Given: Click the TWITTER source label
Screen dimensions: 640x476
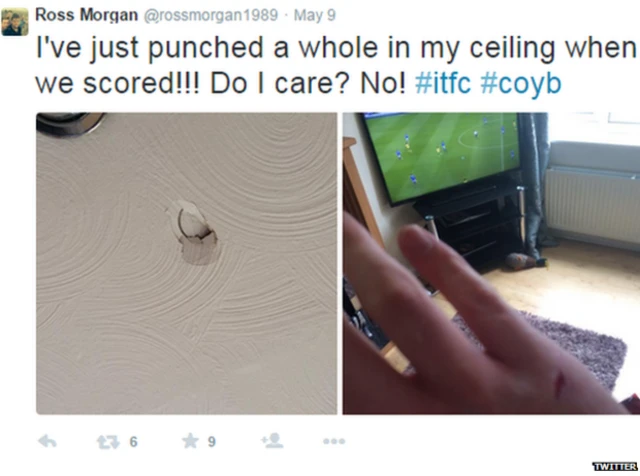Looking at the screenshot, I should [615, 466].
